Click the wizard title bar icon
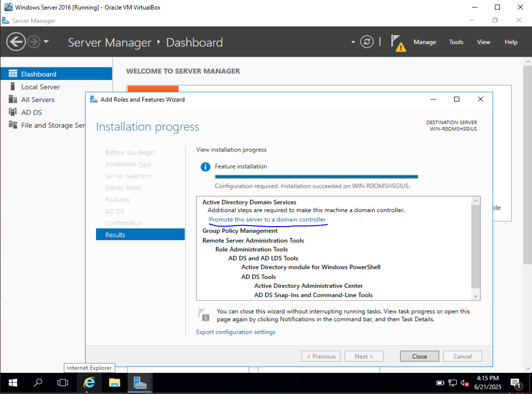The width and height of the screenshot is (532, 394). tap(93, 99)
